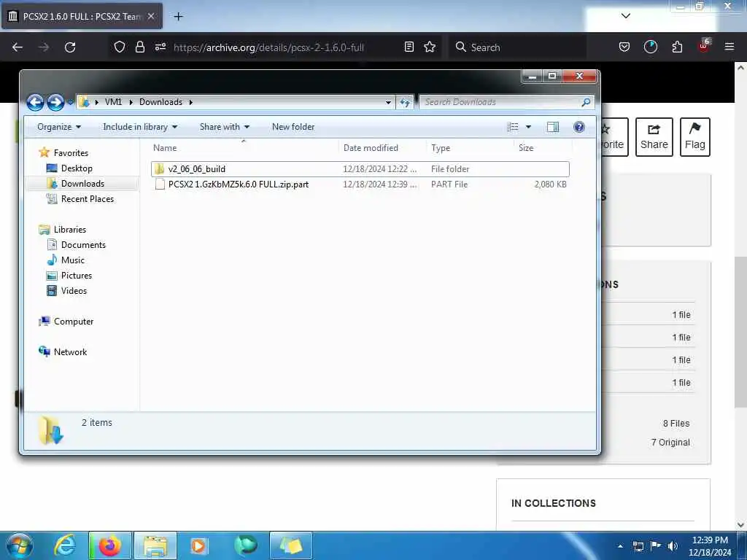
Task: Open clock showing 12:39 PM
Action: (x=709, y=546)
